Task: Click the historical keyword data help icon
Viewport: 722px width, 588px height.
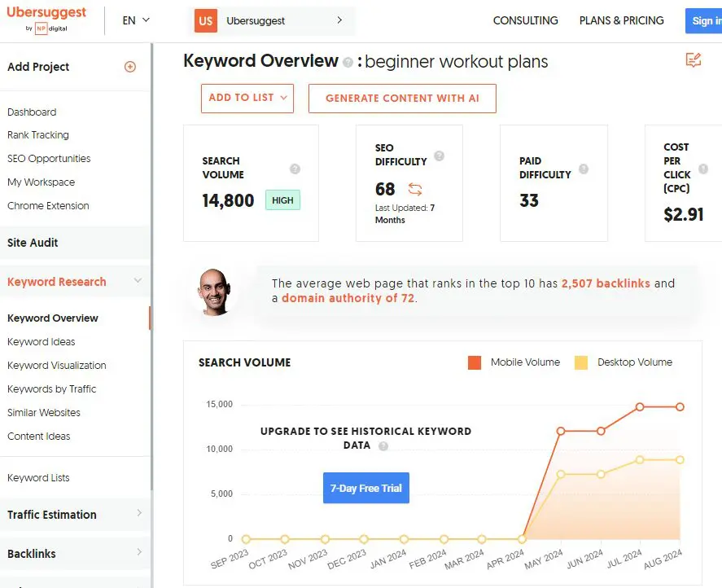Action: click(383, 446)
